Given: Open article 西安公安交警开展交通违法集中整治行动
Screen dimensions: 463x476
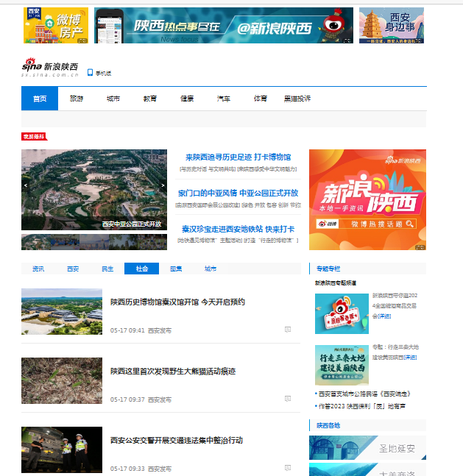Looking at the screenshot, I should tap(177, 441).
